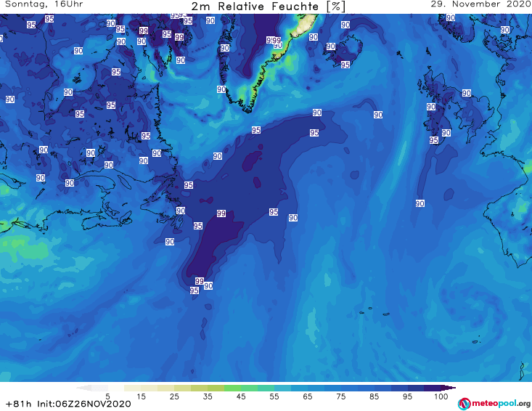Viewport: 532px width, 411px height.
Task: Click the bright green colour scale segment left of 45
Action: point(232,388)
